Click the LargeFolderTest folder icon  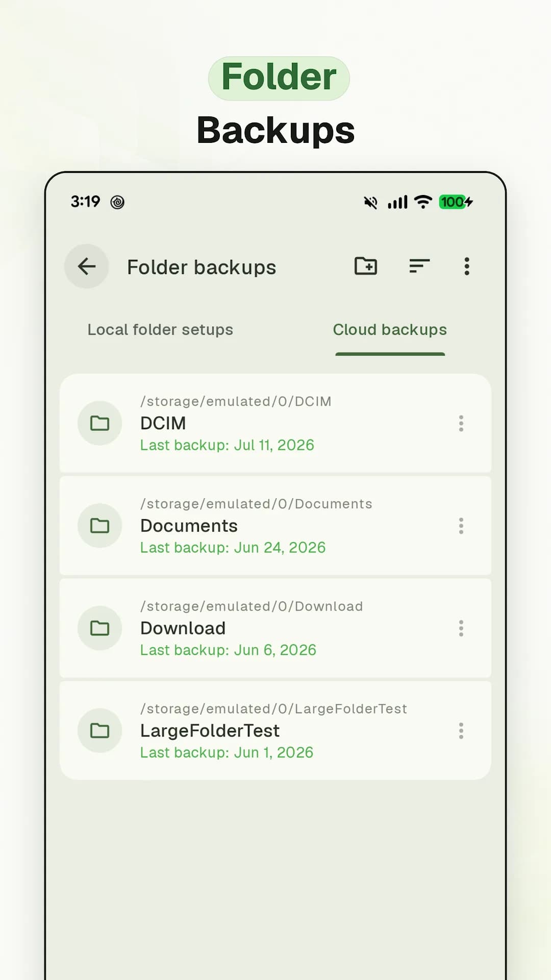point(99,731)
